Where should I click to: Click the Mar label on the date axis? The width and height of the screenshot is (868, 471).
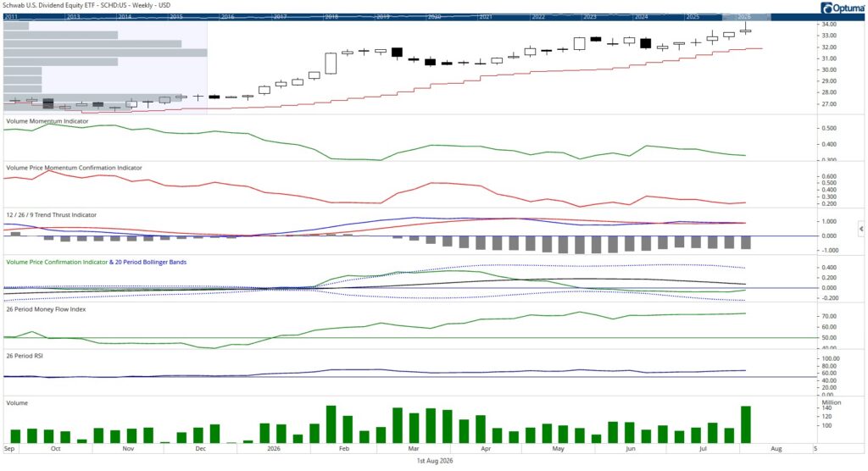414,448
